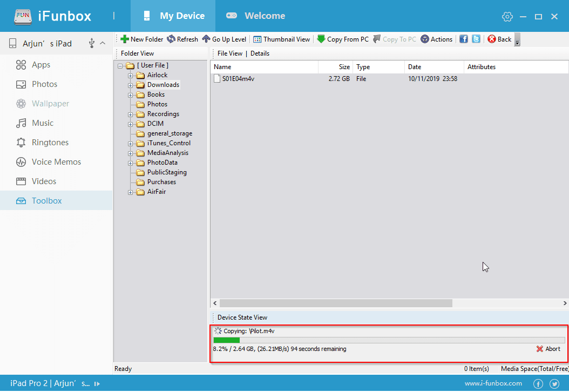This screenshot has width=569, height=392.
Task: Sort files by the Date column header
Action: click(x=434, y=67)
